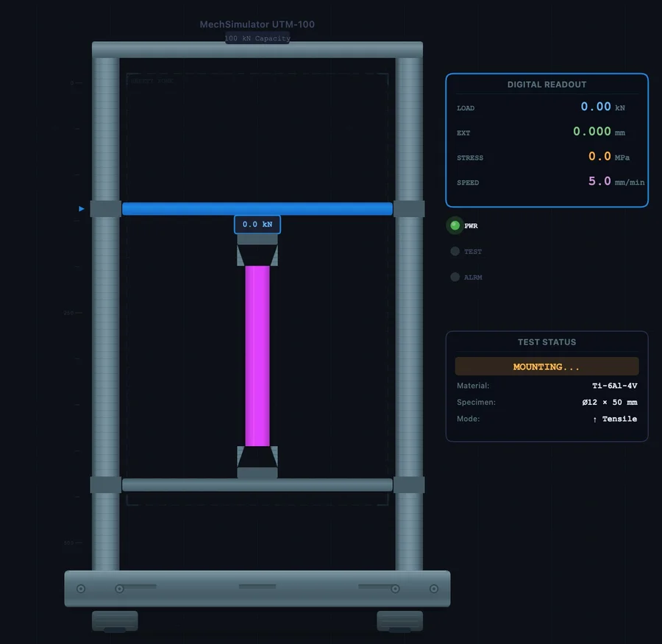Click the blue crosshead position marker arrow
Viewport: 662px width, 644px height.
click(x=81, y=208)
